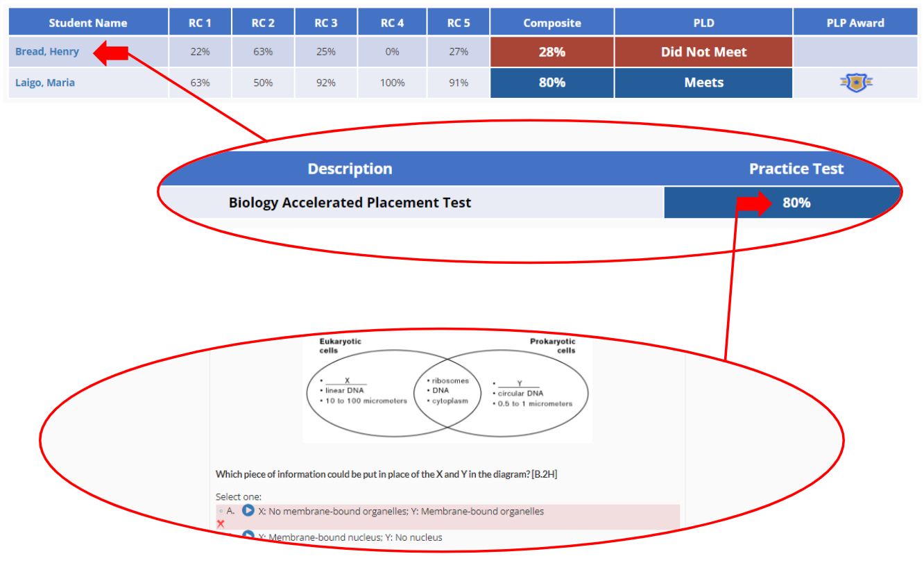Image resolution: width=924 pixels, height=563 pixels.
Task: Click Description column header
Action: [x=350, y=169]
